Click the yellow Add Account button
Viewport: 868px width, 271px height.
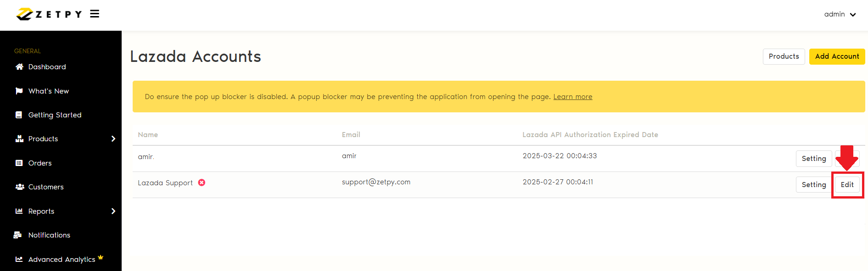(x=837, y=56)
